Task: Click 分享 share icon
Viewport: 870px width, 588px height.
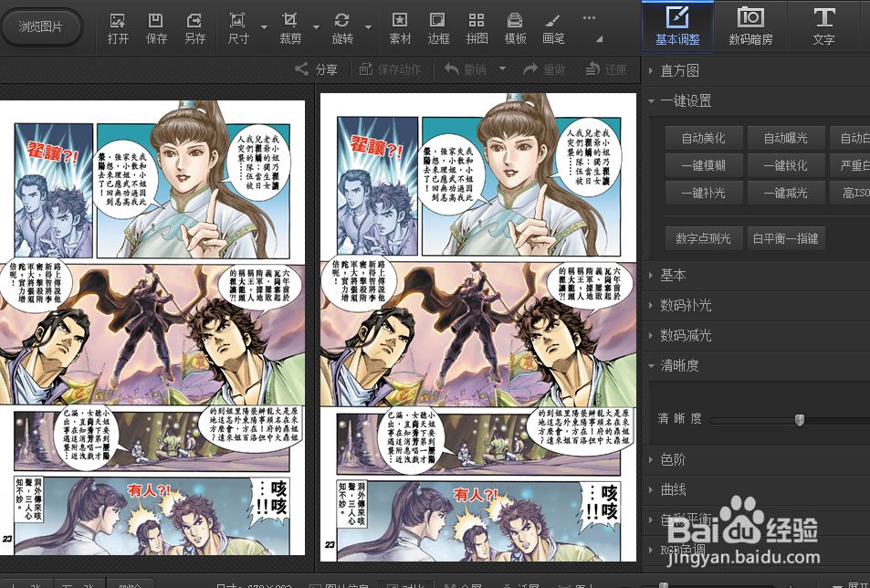Action: [x=316, y=69]
